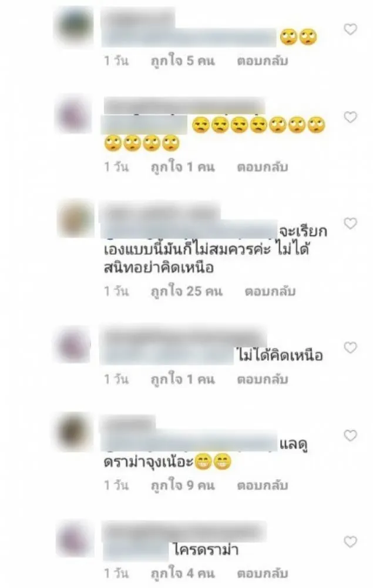Reply to the comment with 25 likes

click(270, 291)
